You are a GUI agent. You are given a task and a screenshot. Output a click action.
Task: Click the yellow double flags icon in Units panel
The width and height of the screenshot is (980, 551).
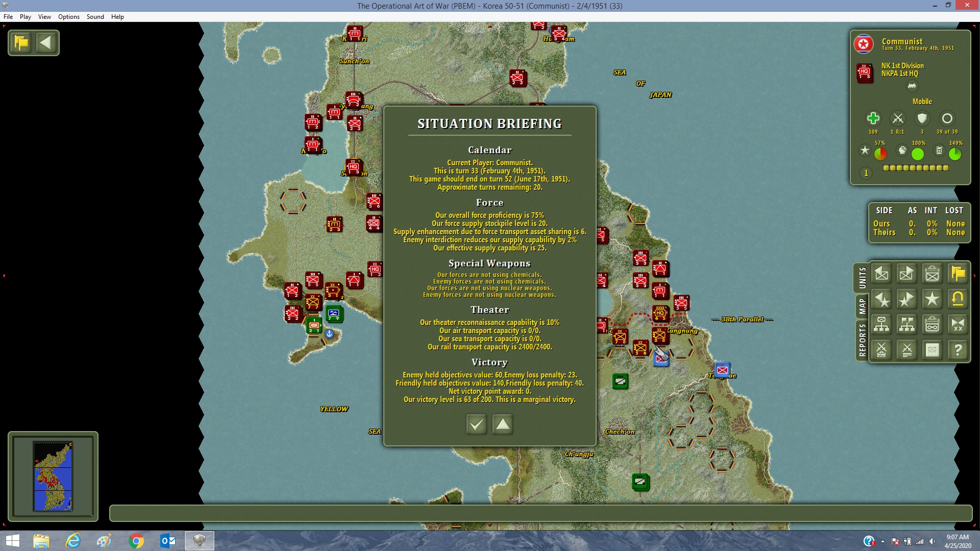coord(958,274)
